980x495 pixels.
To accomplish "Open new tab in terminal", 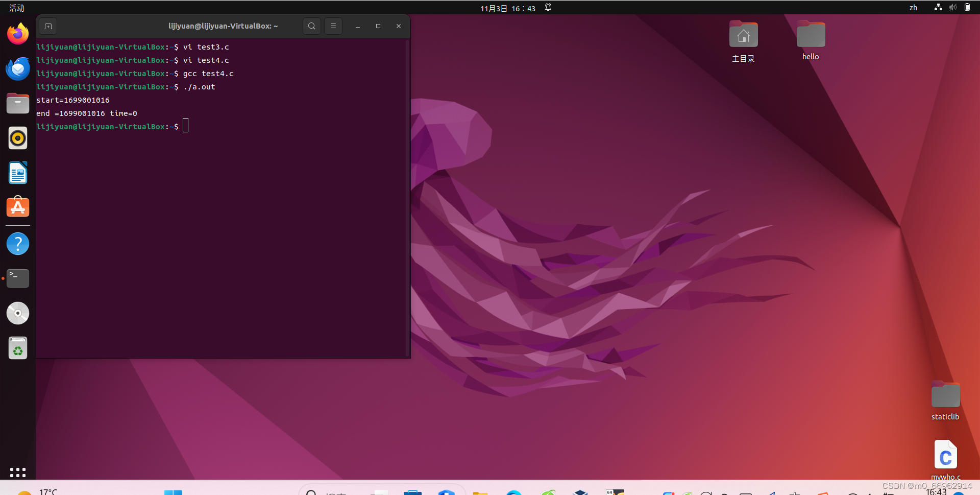I will 48,26.
